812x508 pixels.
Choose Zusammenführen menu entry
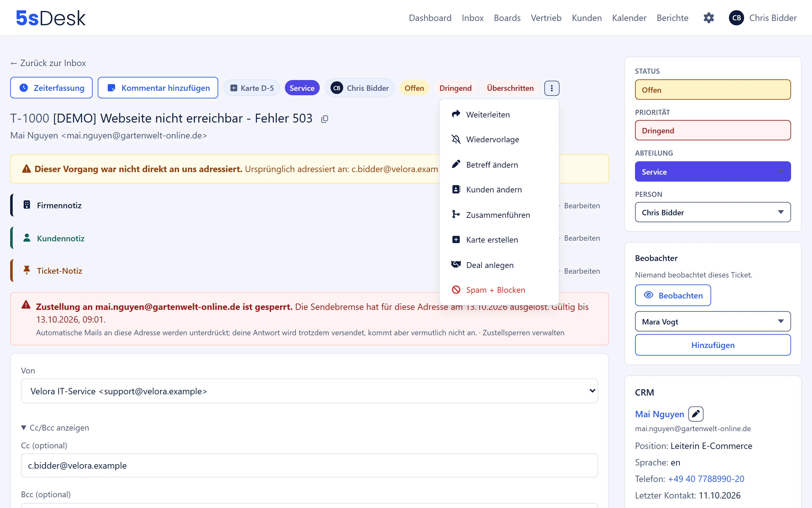499,215
